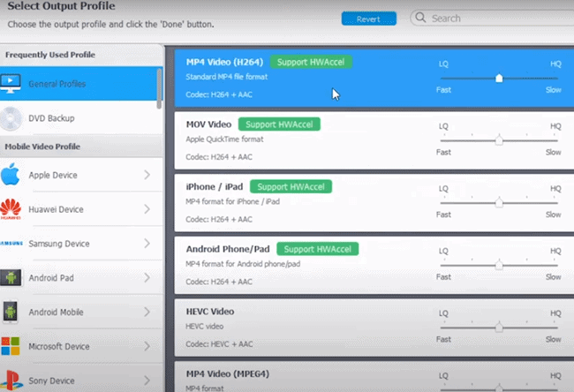Open the Samsung Device profile list

[x=81, y=244]
